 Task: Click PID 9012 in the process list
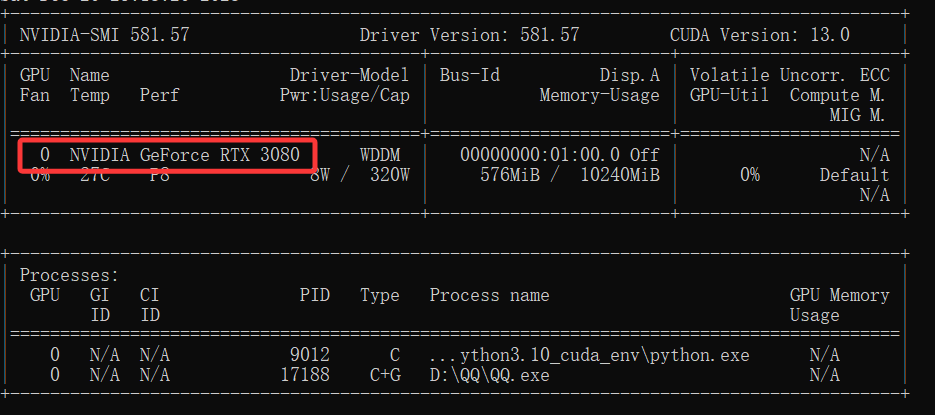(x=309, y=355)
